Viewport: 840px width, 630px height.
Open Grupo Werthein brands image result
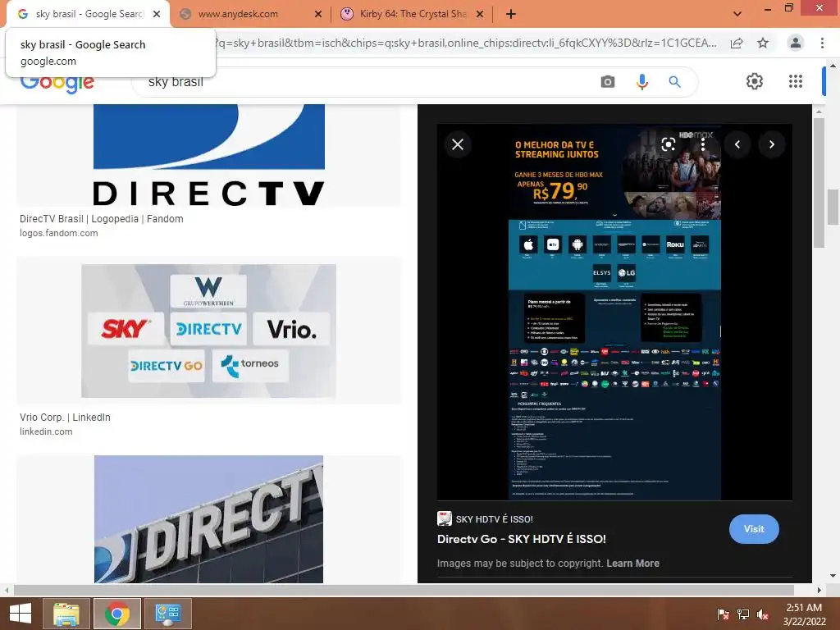[x=209, y=331]
